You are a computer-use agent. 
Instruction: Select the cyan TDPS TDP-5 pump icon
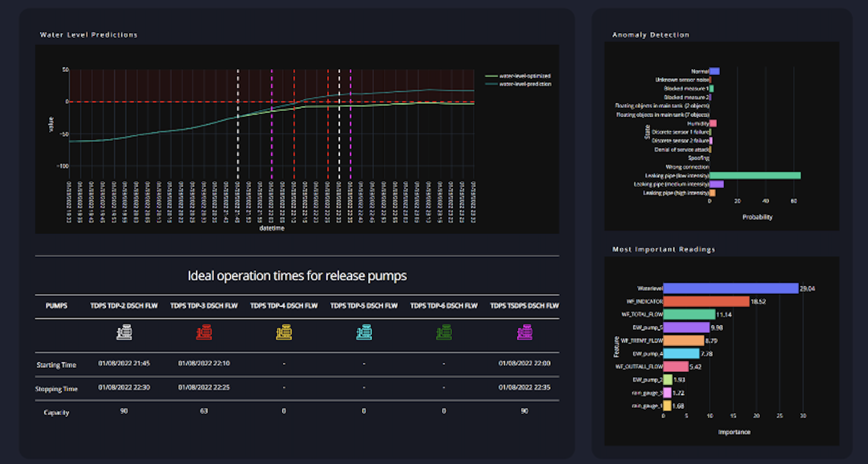point(364,332)
